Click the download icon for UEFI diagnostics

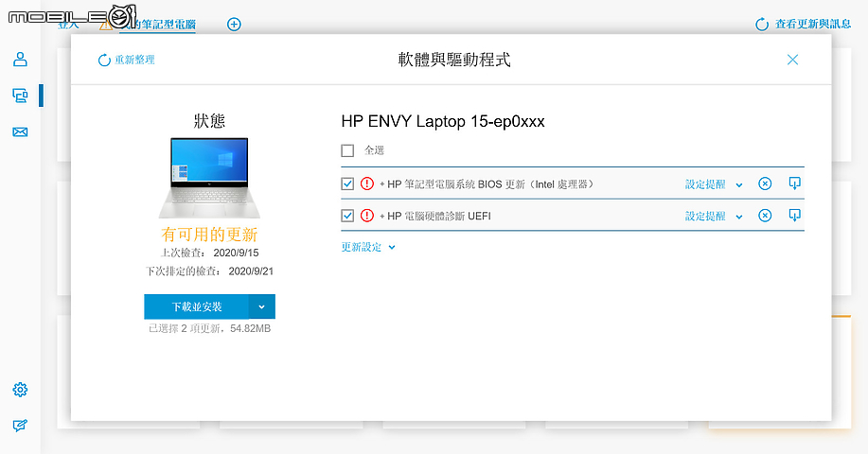click(x=794, y=215)
